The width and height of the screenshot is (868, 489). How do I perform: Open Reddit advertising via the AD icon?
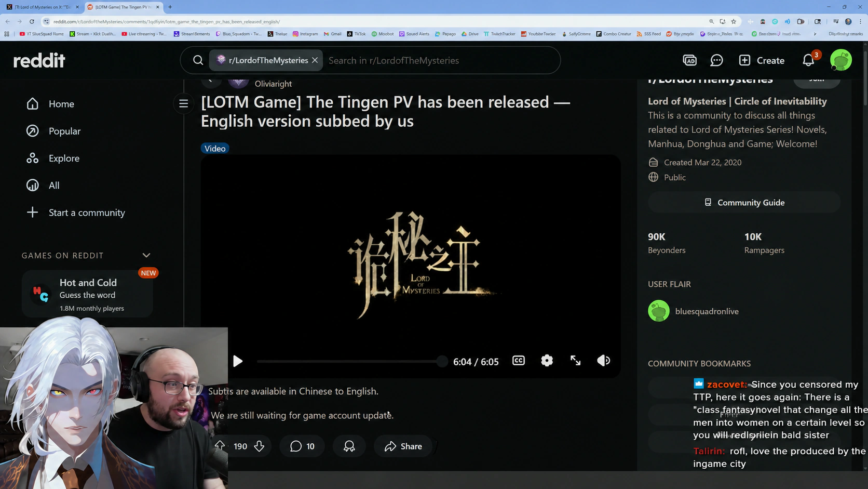(x=689, y=60)
